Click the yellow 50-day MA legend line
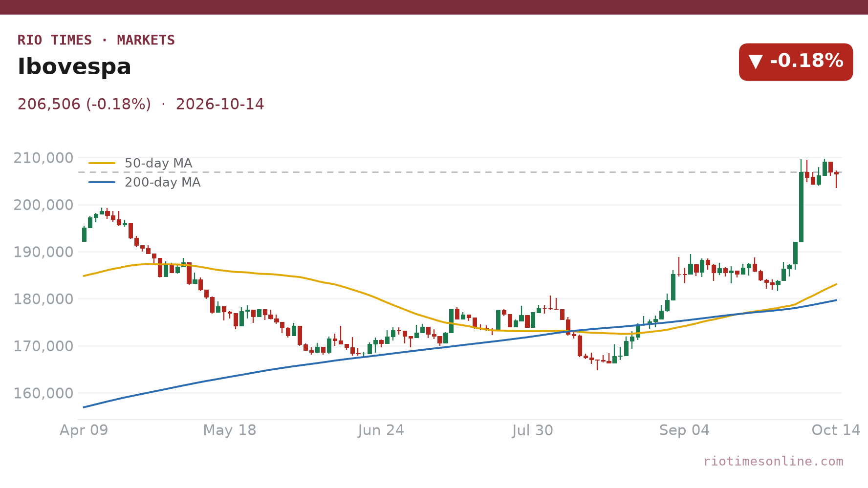Screen dimensions: 868x488 102,163
